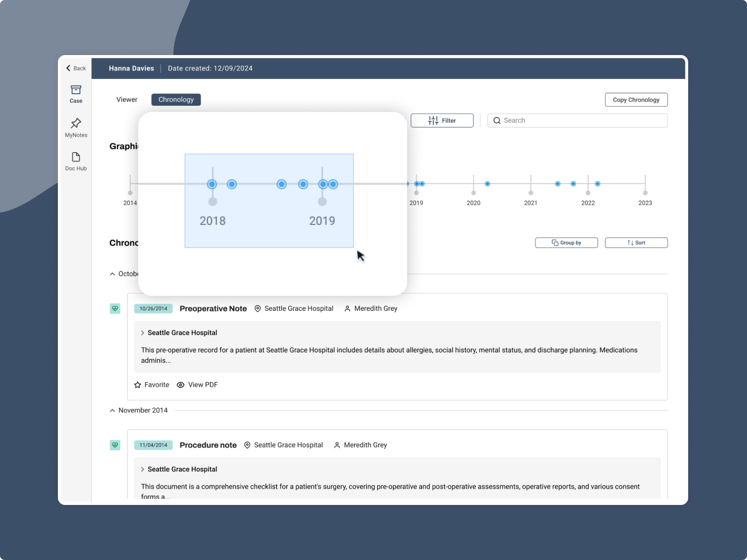The height and width of the screenshot is (560, 747).
Task: Select the 2020 timeline year marker
Action: [473, 193]
